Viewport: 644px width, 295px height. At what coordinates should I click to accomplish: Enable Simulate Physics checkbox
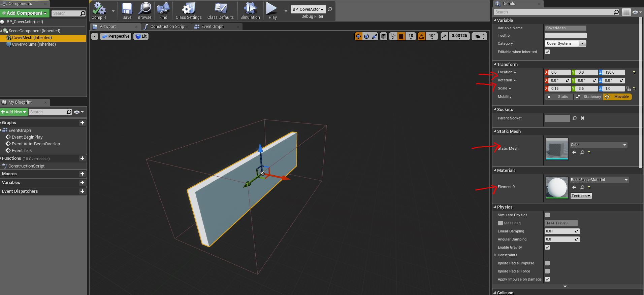547,215
